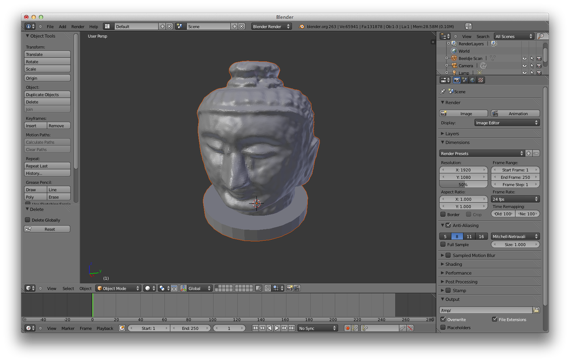Toggle the 3D manipulator icon in viewport header

[x=184, y=288]
